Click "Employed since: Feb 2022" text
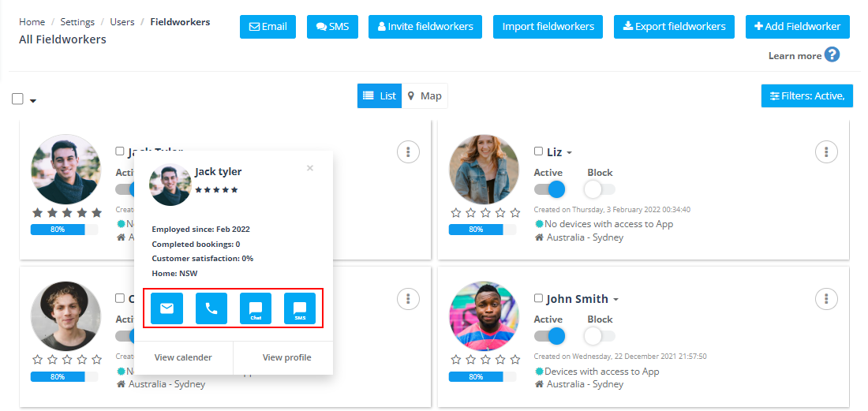Viewport: 868px width, 411px height. (201, 229)
